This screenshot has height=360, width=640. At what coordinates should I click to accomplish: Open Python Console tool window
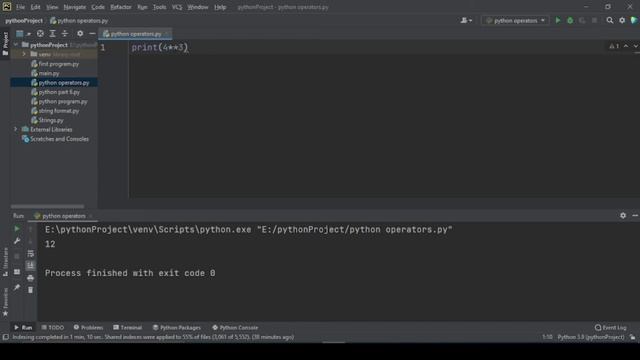pyautogui.click(x=235, y=327)
